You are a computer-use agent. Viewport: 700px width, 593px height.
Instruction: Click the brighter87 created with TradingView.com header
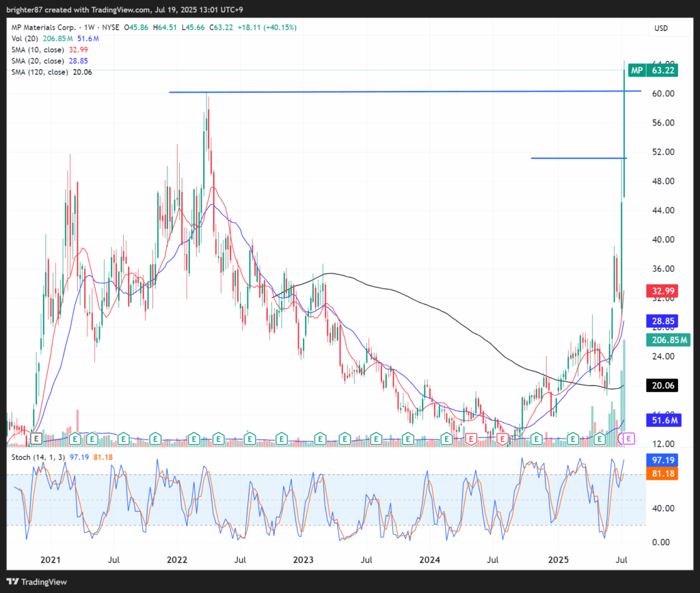click(x=124, y=10)
